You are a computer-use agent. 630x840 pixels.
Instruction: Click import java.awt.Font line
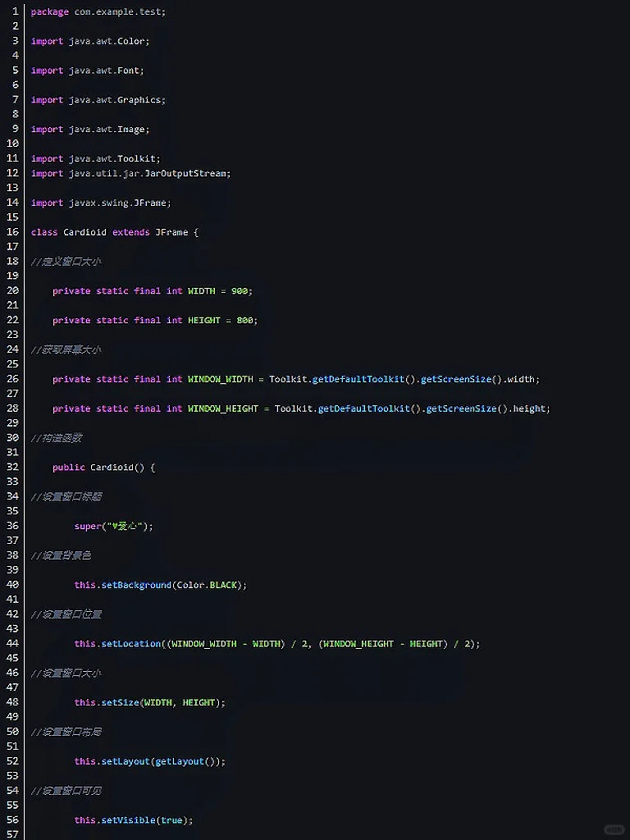[88, 71]
